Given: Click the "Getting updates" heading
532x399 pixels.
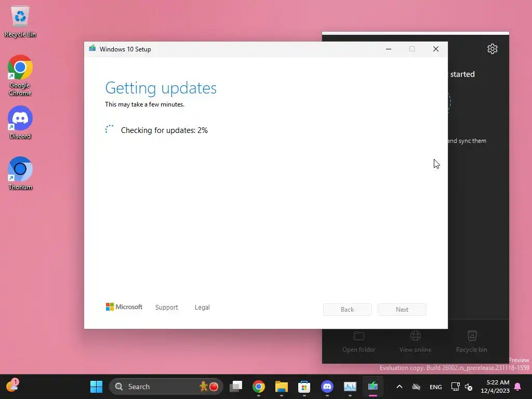Looking at the screenshot, I should point(161,88).
